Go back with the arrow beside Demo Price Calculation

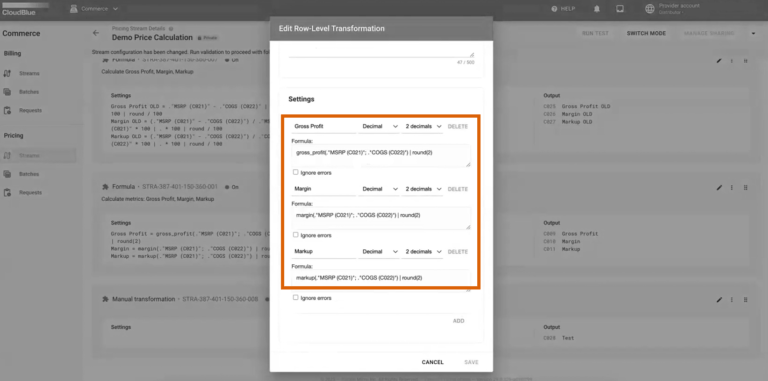coord(96,33)
